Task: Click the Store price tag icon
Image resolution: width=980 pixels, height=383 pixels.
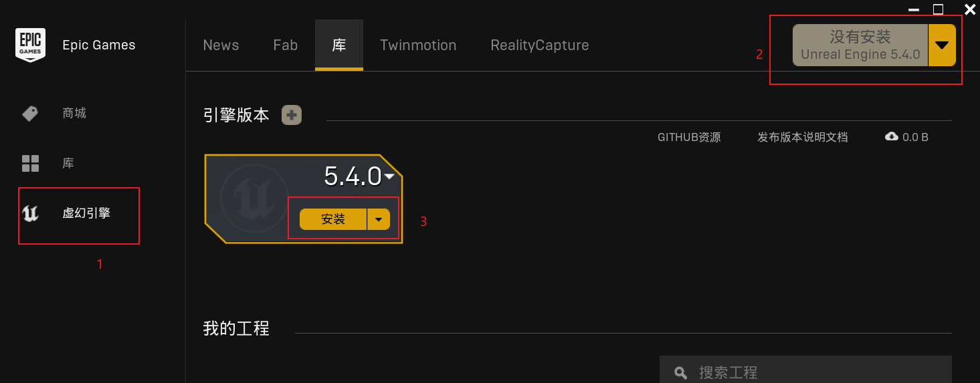Action: pyautogui.click(x=30, y=114)
